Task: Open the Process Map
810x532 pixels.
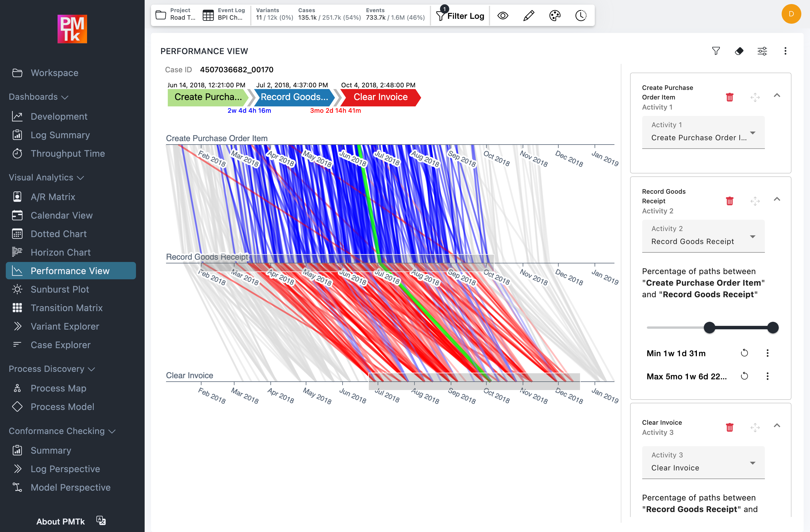Action: point(58,388)
